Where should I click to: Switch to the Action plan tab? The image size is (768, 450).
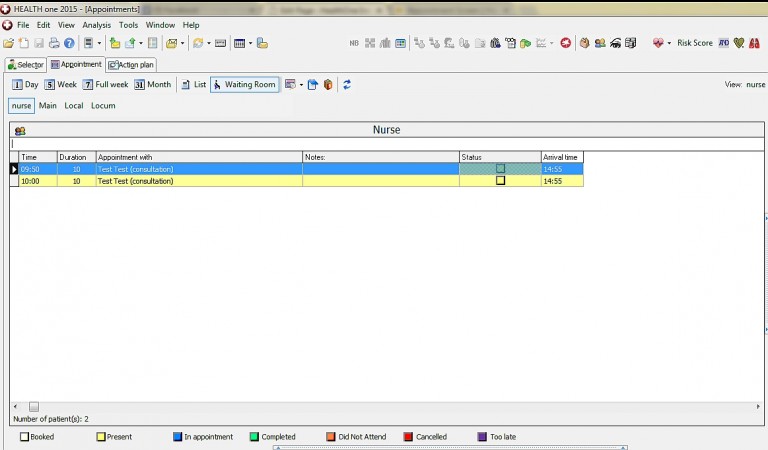tap(131, 65)
